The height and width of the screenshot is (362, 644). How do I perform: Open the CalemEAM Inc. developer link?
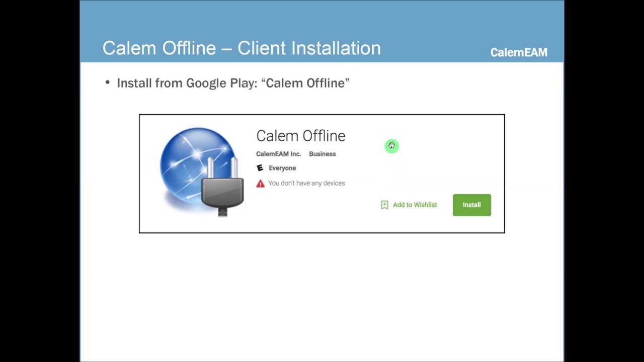[x=278, y=154]
